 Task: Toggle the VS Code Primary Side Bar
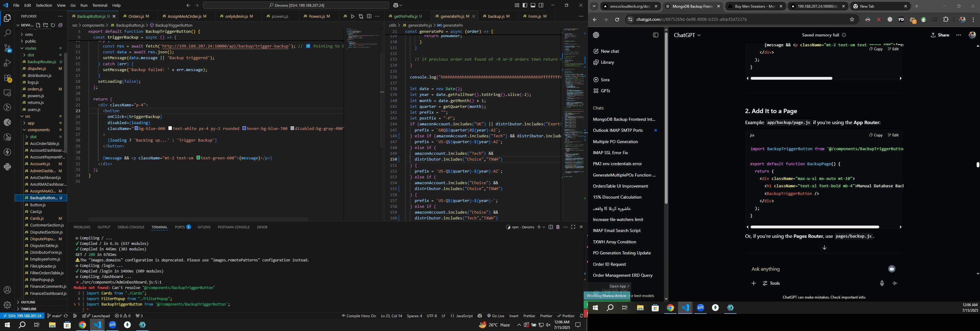[x=525, y=5]
